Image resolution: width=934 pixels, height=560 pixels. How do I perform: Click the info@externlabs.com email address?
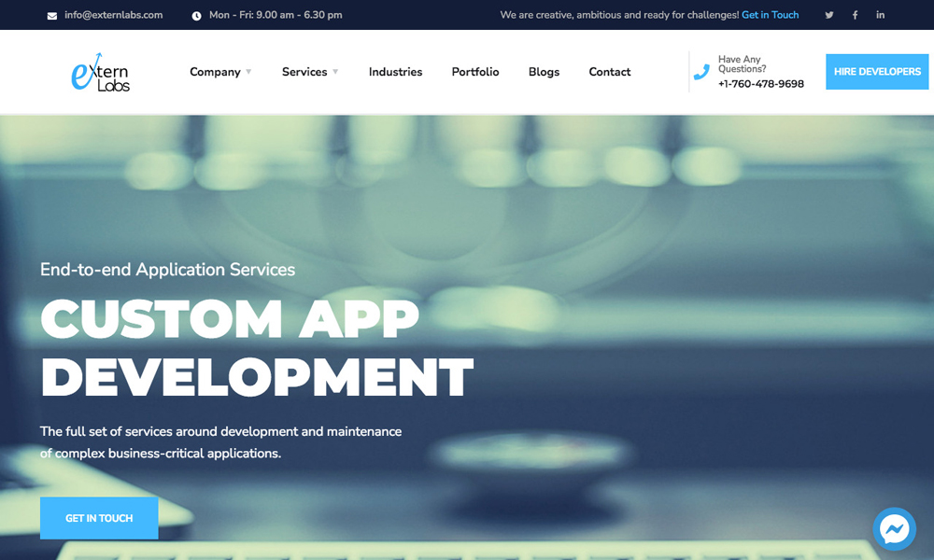(114, 15)
